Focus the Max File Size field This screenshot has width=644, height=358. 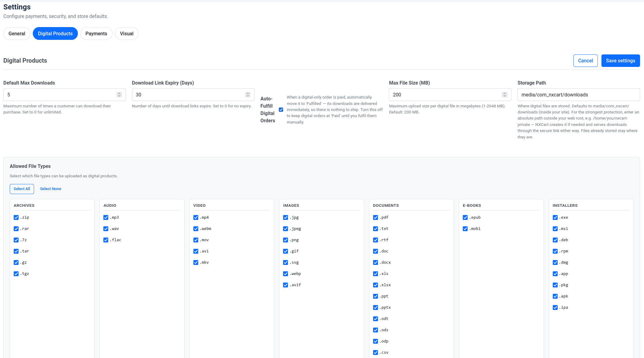450,95
